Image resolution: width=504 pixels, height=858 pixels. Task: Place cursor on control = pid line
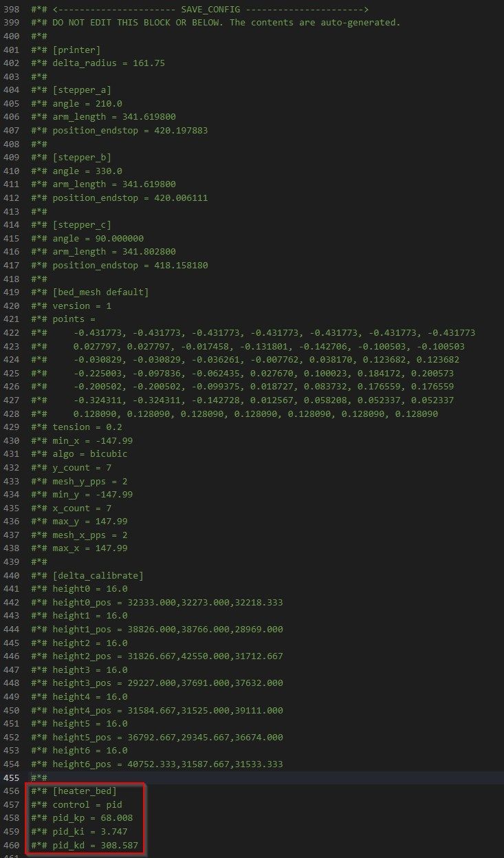point(76,804)
